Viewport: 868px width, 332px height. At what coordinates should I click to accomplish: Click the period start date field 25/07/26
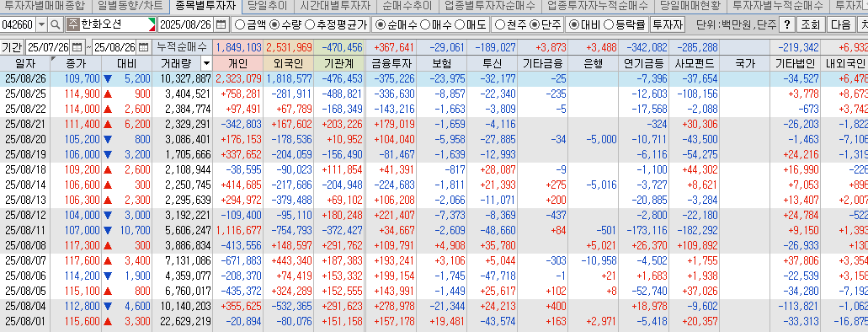(49, 47)
